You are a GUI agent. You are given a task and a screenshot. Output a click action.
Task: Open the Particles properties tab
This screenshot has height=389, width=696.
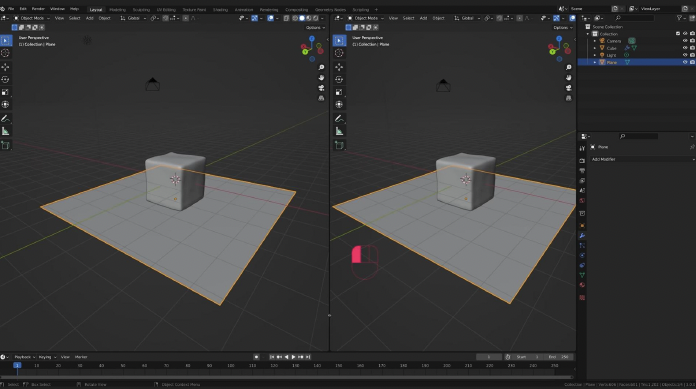pyautogui.click(x=582, y=246)
